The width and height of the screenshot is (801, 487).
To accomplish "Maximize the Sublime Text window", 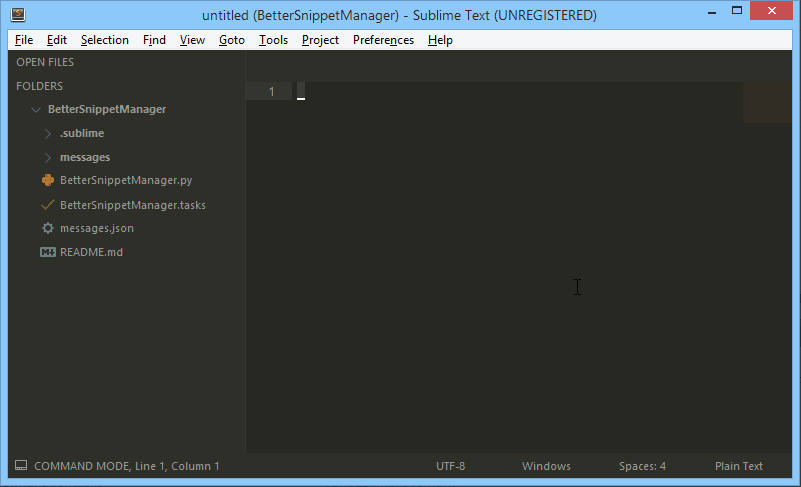I will (737, 11).
